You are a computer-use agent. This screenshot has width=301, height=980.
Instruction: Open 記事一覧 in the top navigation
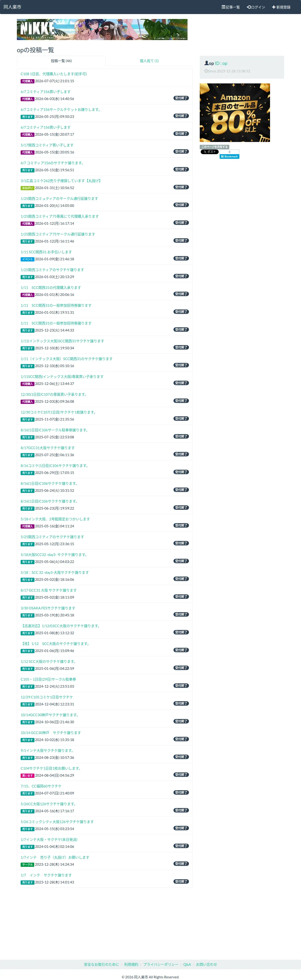pyautogui.click(x=231, y=7)
